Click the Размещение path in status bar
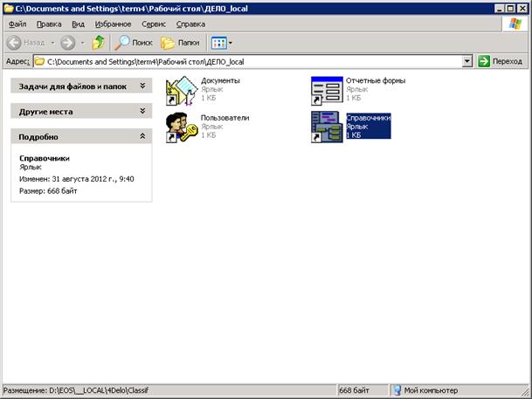Screen dimensions: 532x399 [76, 390]
